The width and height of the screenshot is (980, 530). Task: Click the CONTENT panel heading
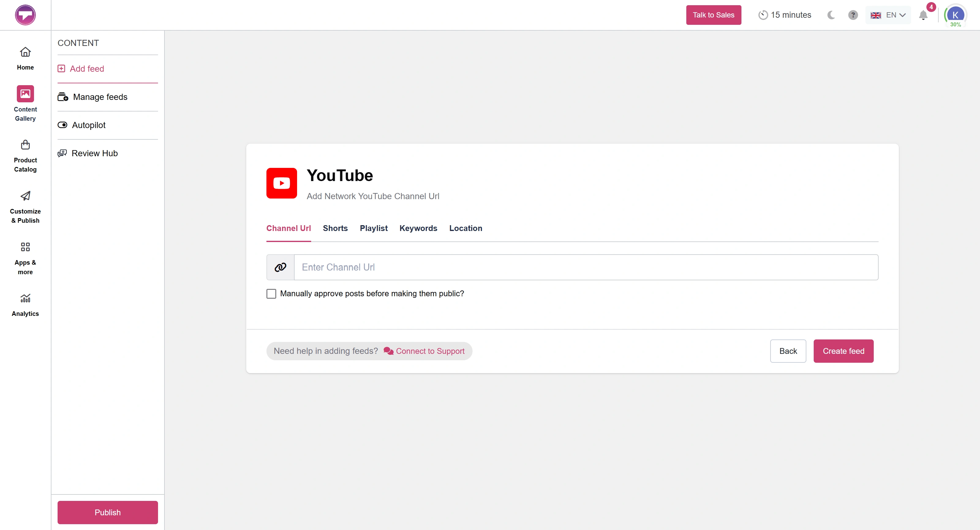78,43
